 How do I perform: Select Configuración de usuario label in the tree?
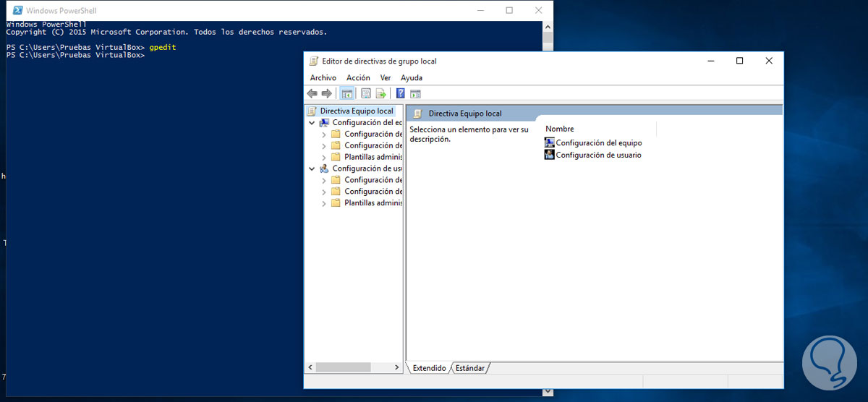click(x=367, y=168)
